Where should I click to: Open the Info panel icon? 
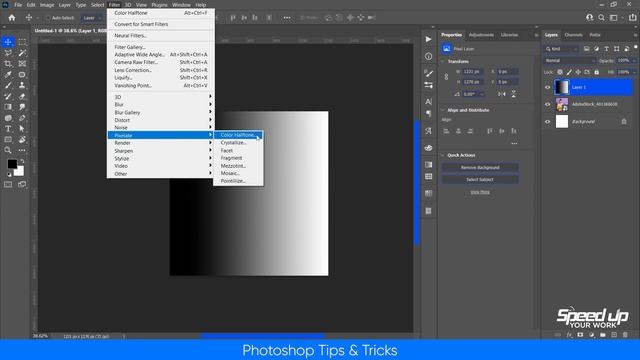click(428, 56)
